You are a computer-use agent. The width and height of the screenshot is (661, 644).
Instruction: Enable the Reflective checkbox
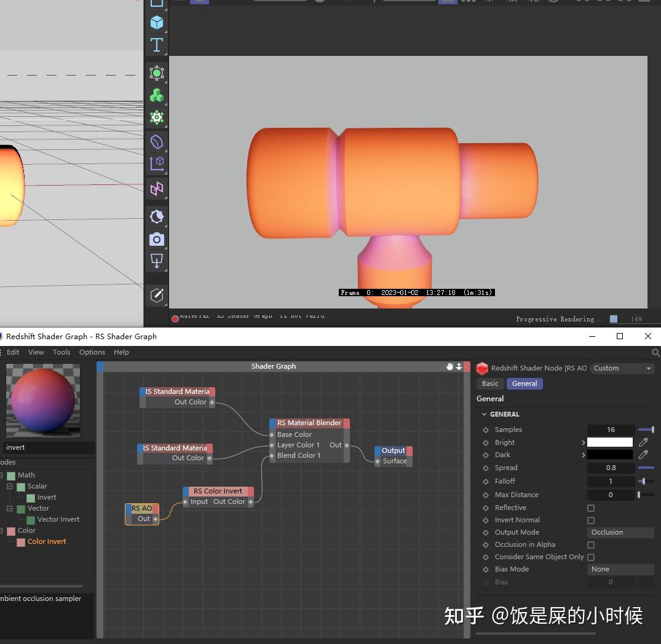(x=591, y=508)
